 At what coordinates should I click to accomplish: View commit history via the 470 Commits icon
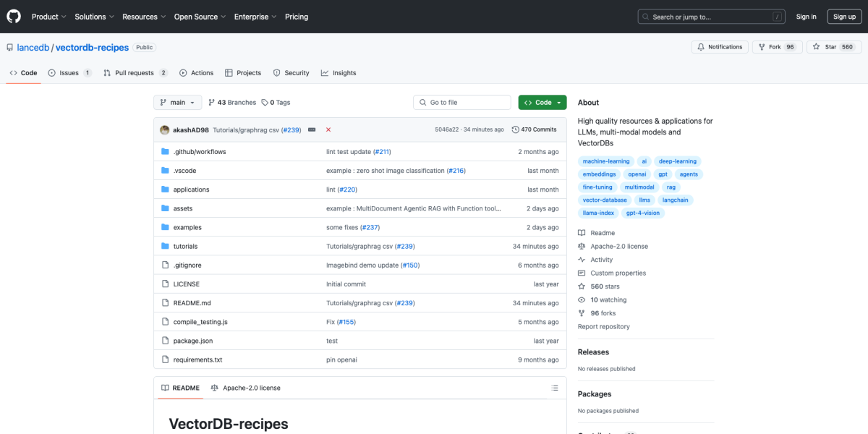[x=516, y=129]
